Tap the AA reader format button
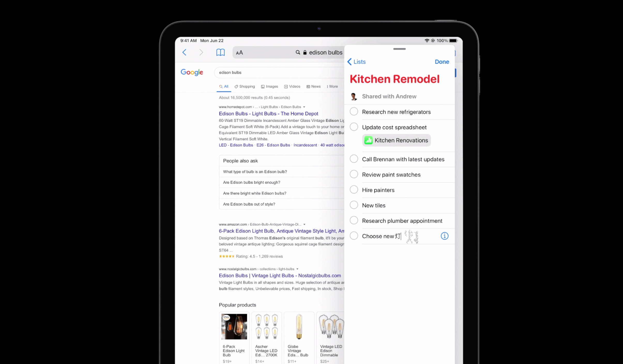This screenshot has height=364, width=623. point(239,53)
